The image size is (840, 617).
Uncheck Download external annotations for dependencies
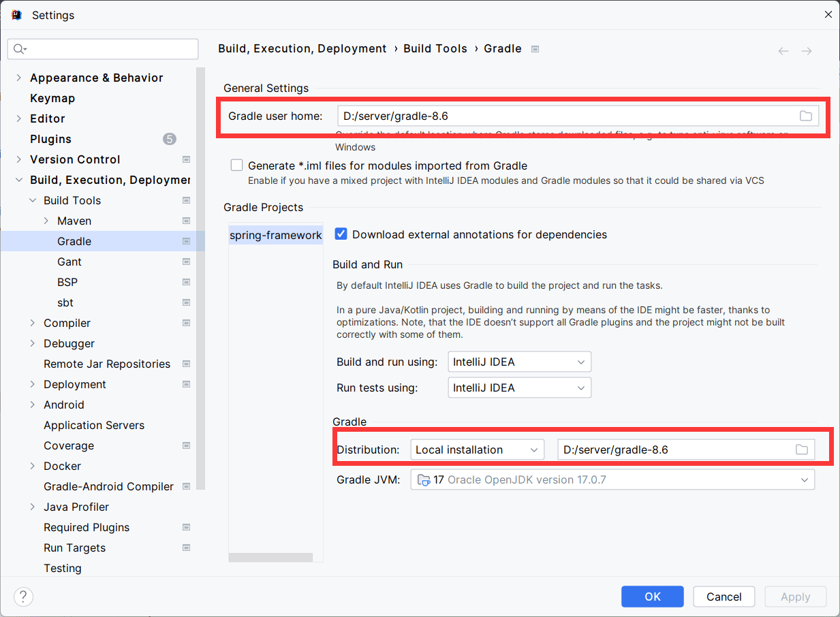pos(341,234)
